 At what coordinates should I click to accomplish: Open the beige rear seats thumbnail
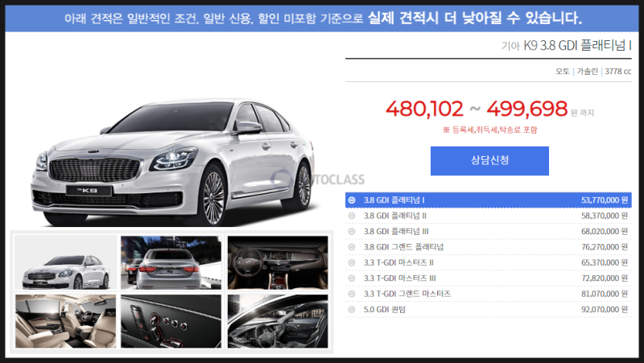66,321
